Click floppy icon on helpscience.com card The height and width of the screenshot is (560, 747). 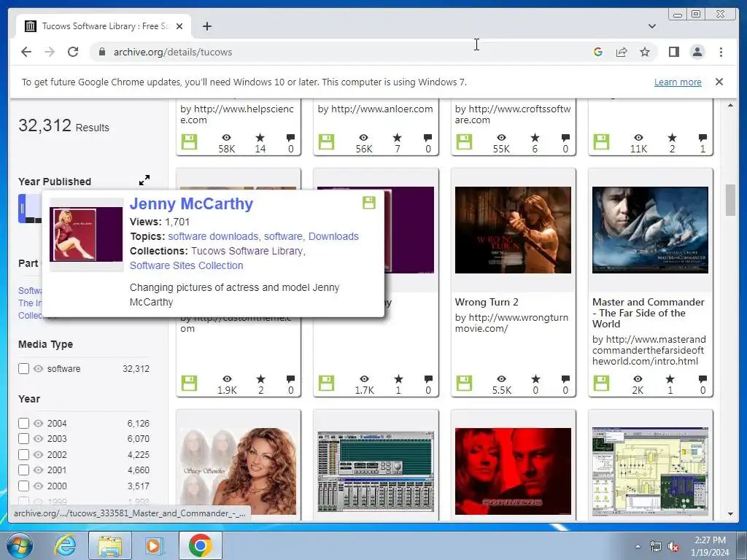click(189, 142)
